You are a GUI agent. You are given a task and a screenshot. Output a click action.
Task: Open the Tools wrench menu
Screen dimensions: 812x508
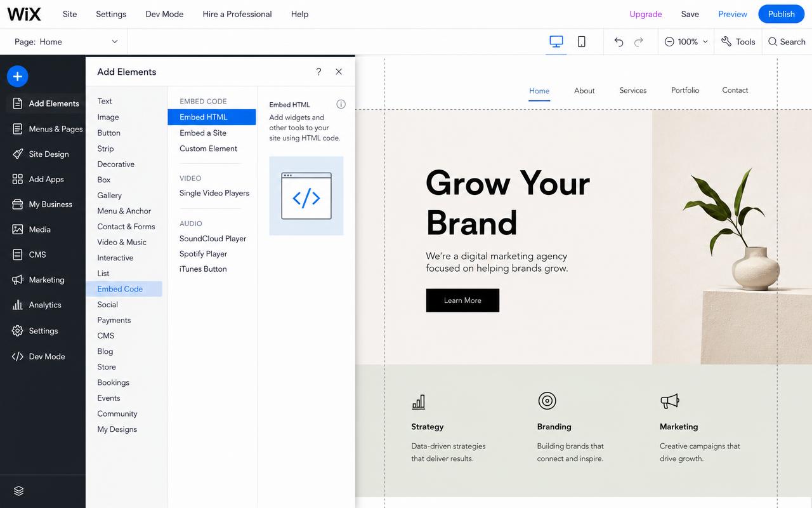pyautogui.click(x=738, y=42)
